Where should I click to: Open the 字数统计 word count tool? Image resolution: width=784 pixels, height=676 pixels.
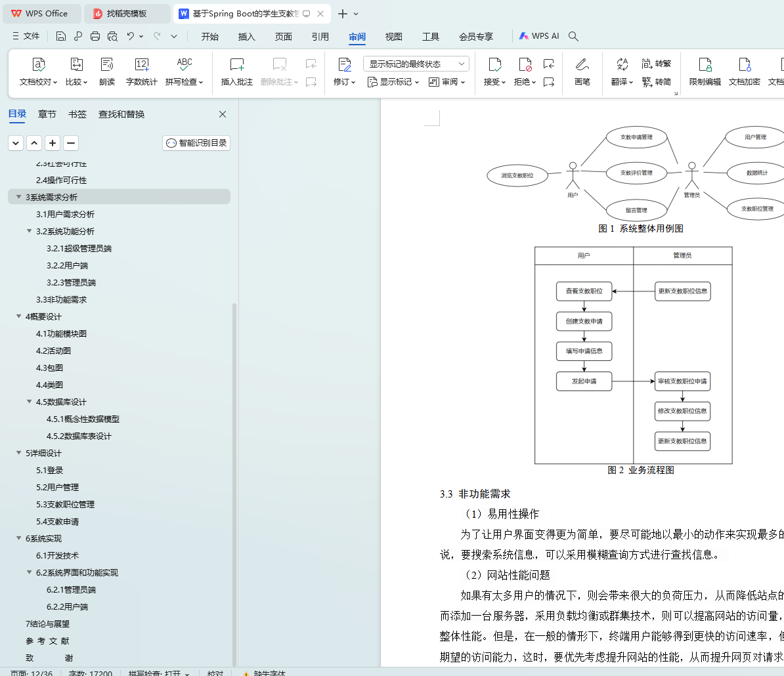point(141,72)
